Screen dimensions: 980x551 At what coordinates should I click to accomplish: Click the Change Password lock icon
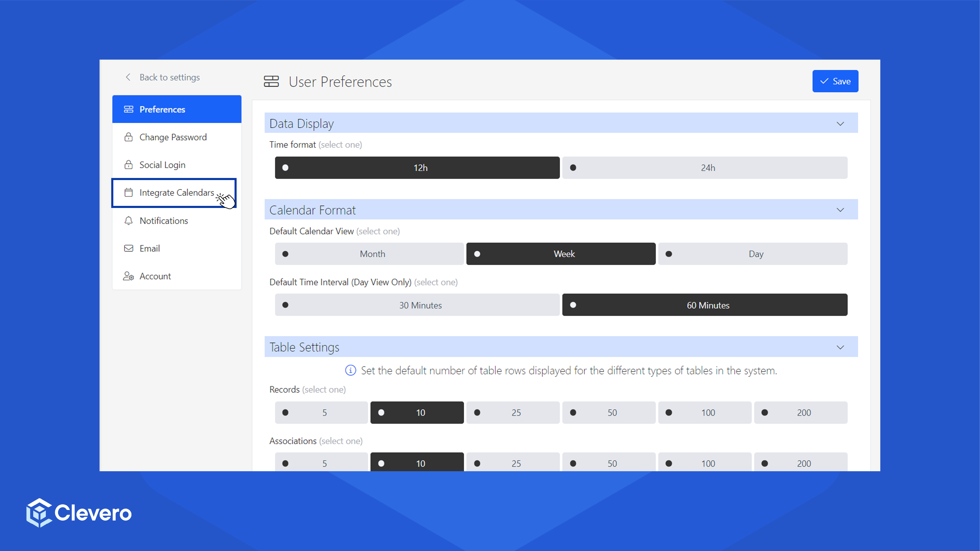(x=129, y=137)
